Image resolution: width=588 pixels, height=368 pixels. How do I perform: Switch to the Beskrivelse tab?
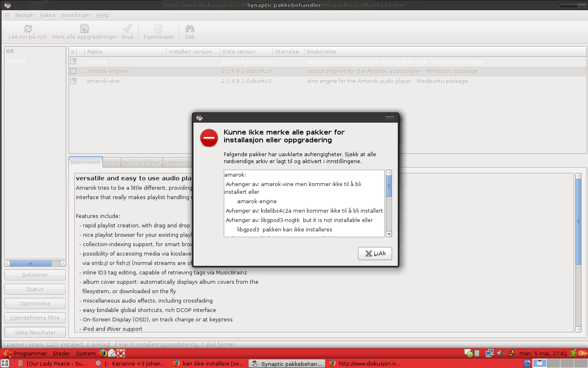tap(86, 162)
